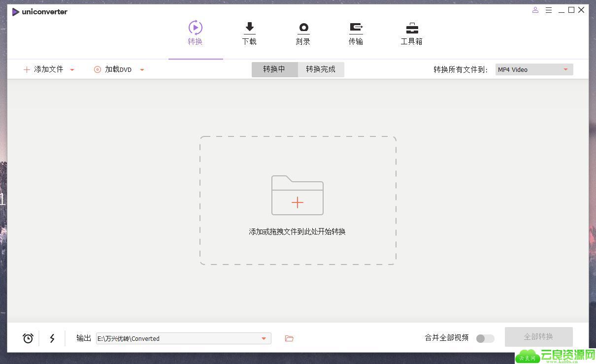This screenshot has width=596, height=364.
Task: Open the user account icon
Action: tap(535, 10)
